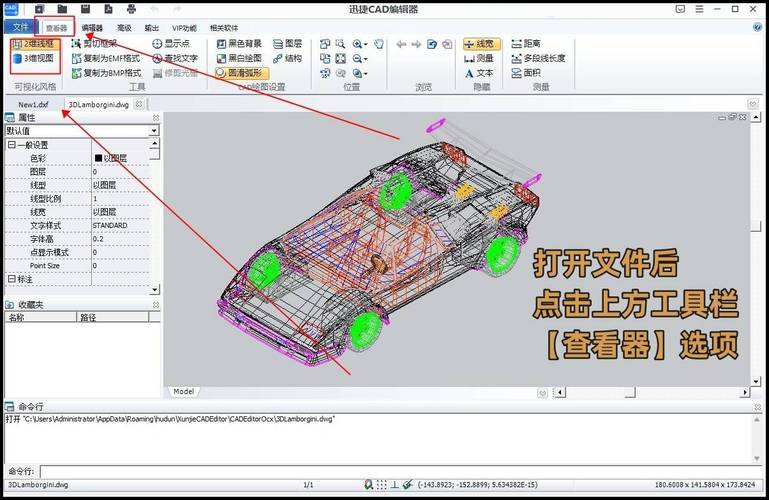This screenshot has height=500, width=769.
Task: Click the 命令行 command input field
Action: [401, 472]
